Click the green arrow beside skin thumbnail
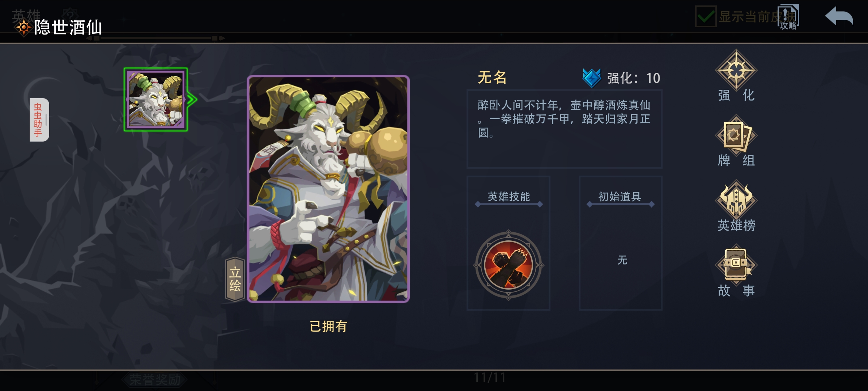 coord(192,100)
